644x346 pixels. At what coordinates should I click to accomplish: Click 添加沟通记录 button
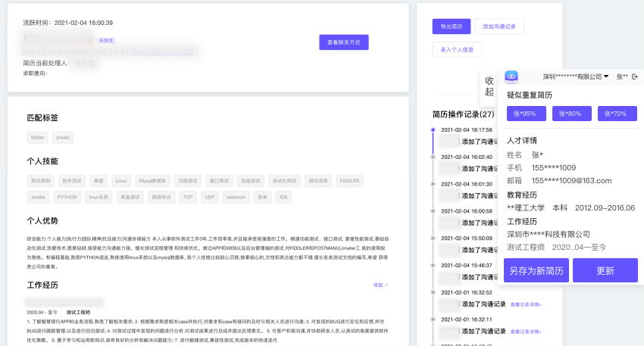[499, 26]
